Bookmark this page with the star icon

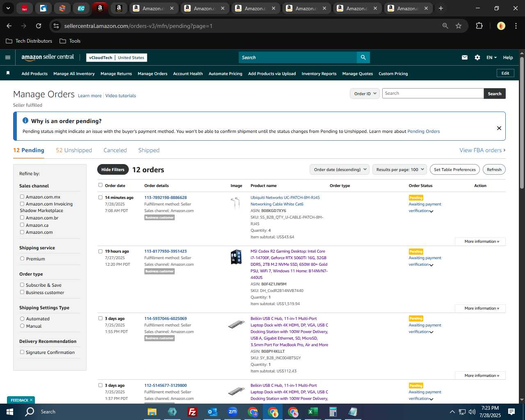click(x=459, y=26)
